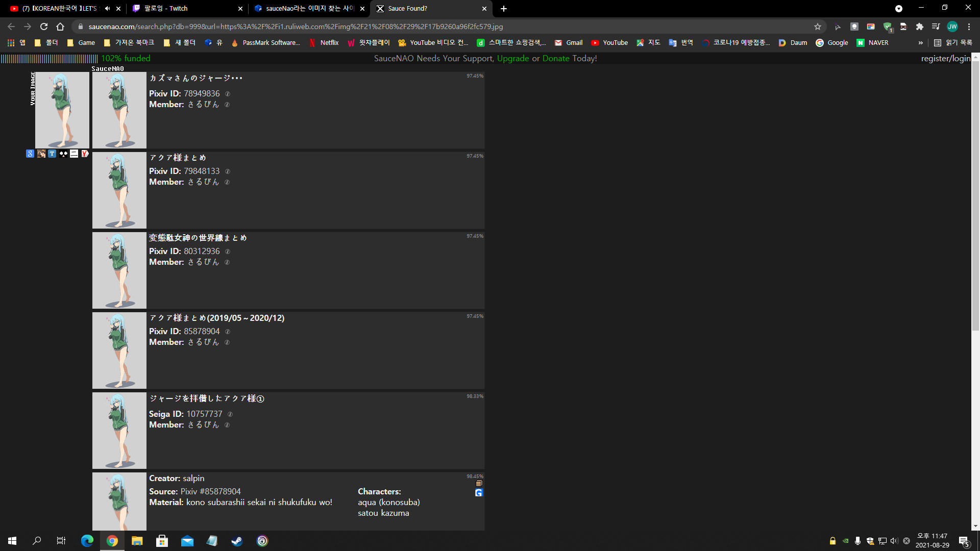The height and width of the screenshot is (551, 980).
Task: Open the 읽기 목록 reading list
Action: pyautogui.click(x=953, y=43)
